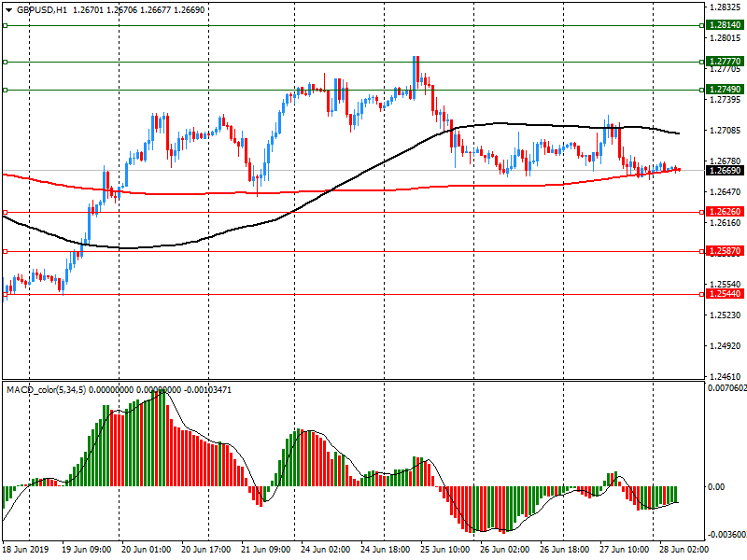The image size is (747, 560).
Task: Click the 1.26470 value on price scale
Action: coord(726,192)
